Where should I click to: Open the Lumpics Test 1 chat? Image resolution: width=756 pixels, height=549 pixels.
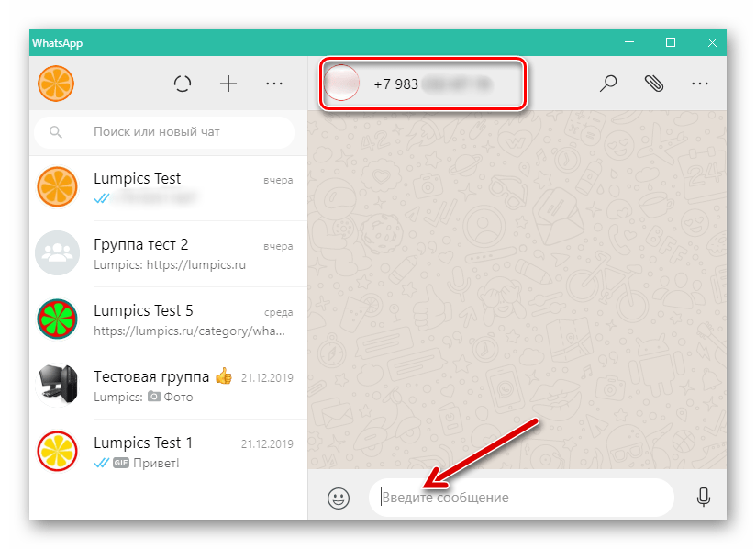coord(168,452)
